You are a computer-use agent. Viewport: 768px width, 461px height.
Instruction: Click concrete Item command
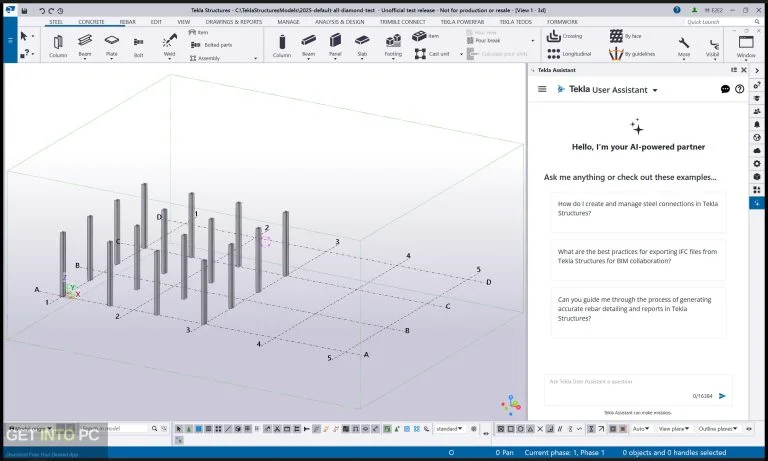pyautogui.click(x=425, y=36)
